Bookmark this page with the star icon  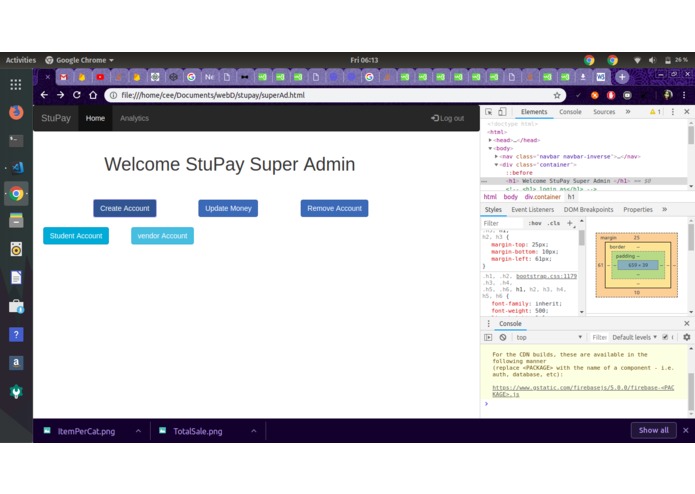coord(557,95)
